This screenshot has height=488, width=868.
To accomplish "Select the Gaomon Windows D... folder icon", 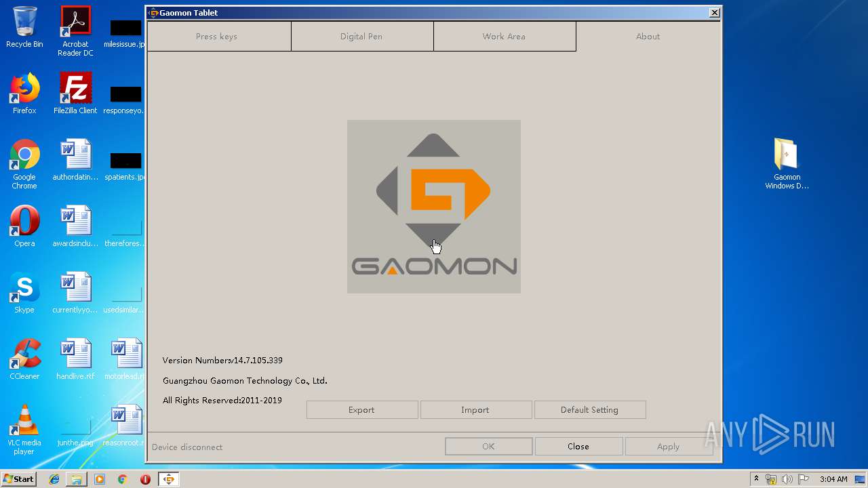I will coord(787,164).
